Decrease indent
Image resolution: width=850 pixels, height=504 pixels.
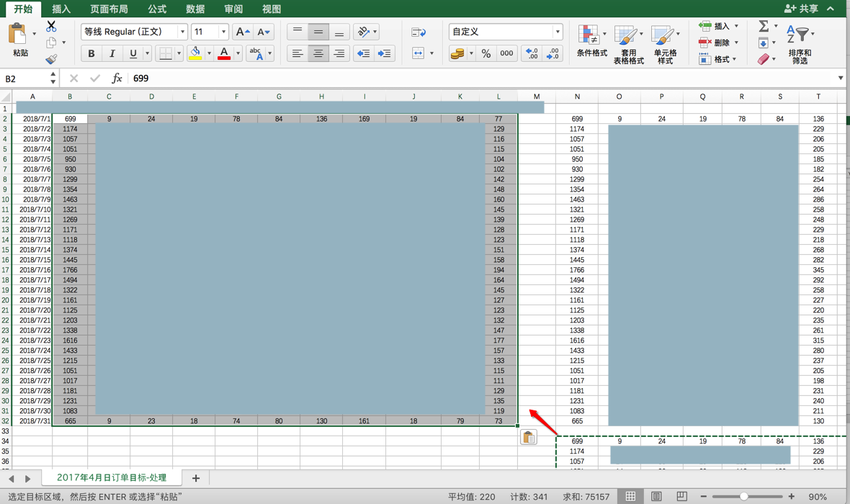click(363, 53)
